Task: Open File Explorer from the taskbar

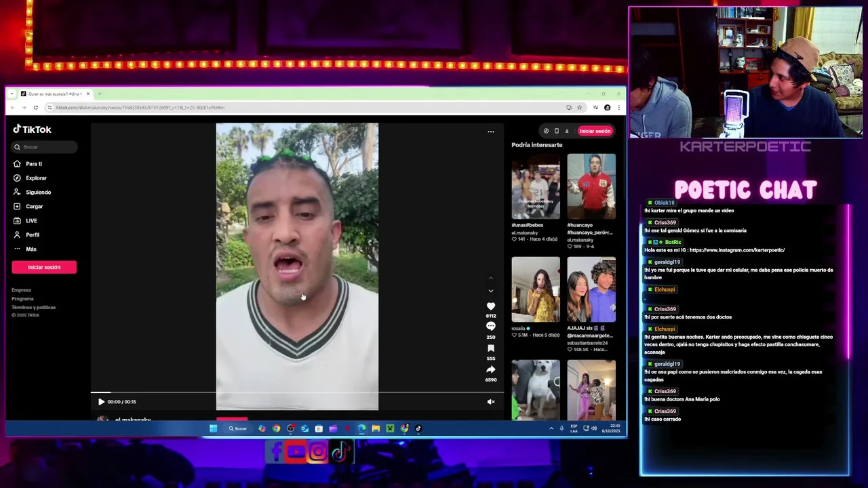Action: tap(376, 428)
